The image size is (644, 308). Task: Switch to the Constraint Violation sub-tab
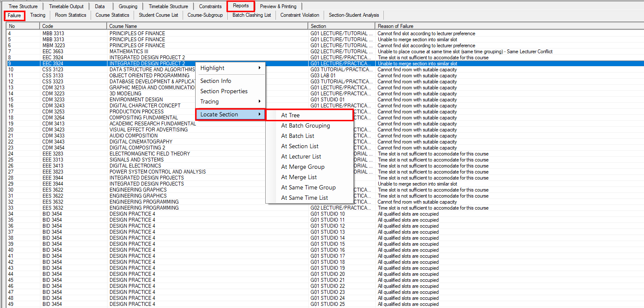(300, 15)
